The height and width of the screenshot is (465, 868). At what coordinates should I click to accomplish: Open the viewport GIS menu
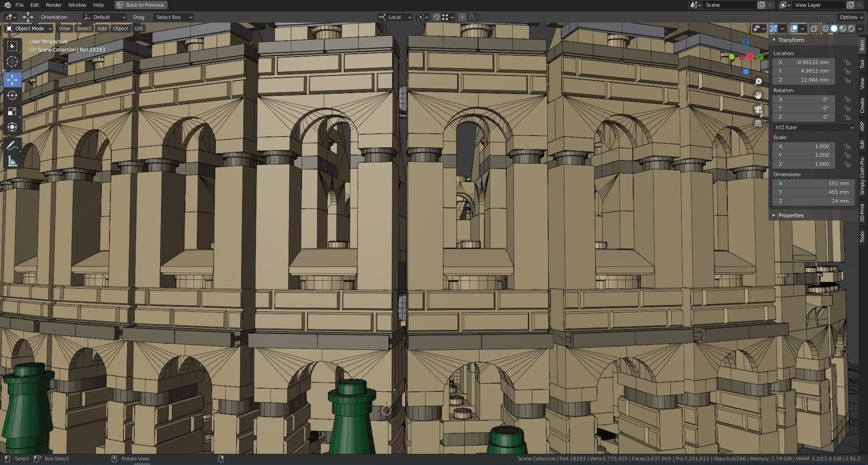coord(138,28)
